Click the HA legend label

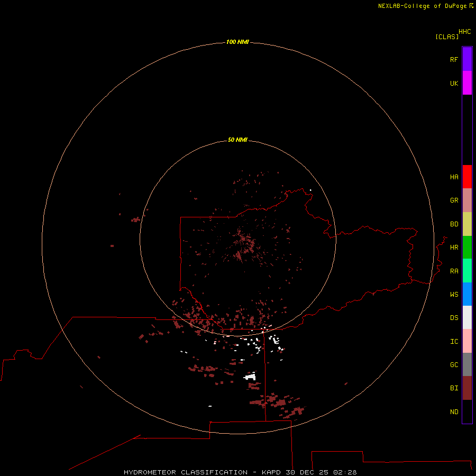[x=454, y=177]
